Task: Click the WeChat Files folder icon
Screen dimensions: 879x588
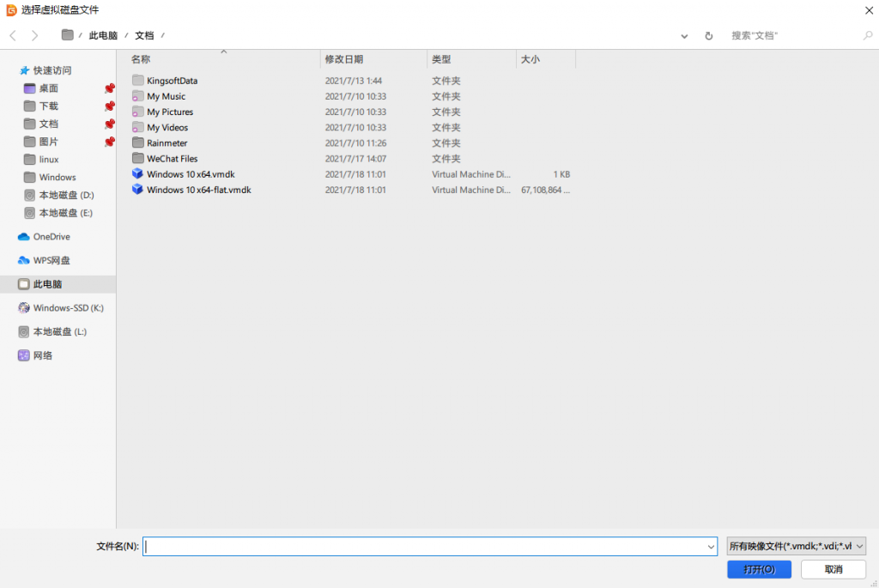Action: (x=138, y=158)
